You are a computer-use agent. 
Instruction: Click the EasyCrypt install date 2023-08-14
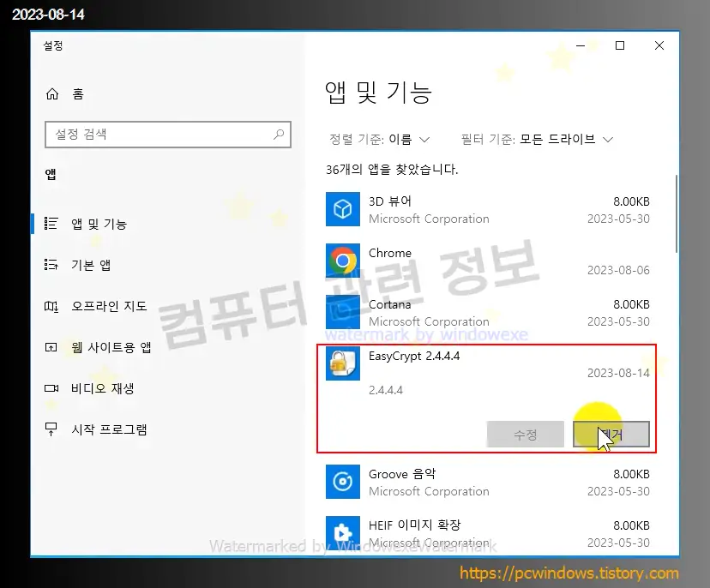tap(618, 373)
